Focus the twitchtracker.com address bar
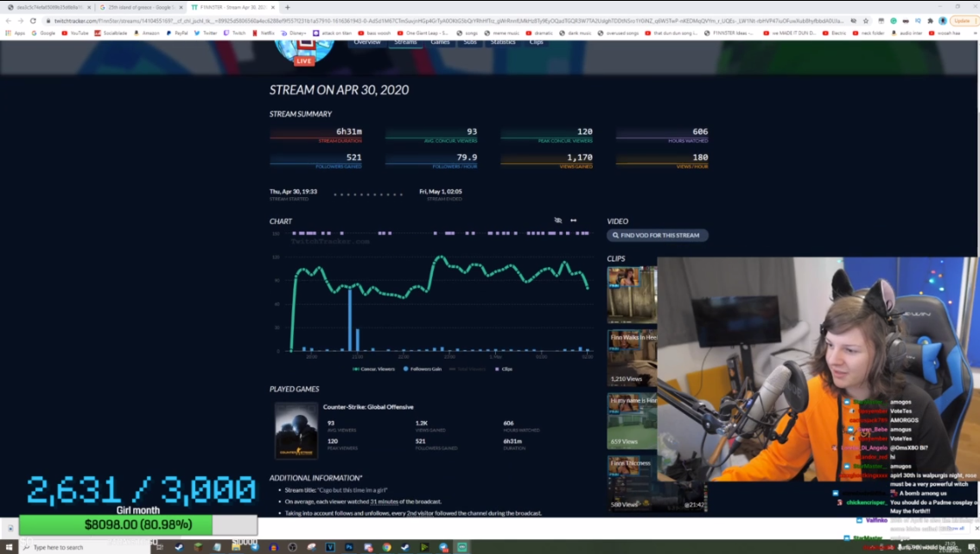980x554 pixels. pyautogui.click(x=448, y=21)
